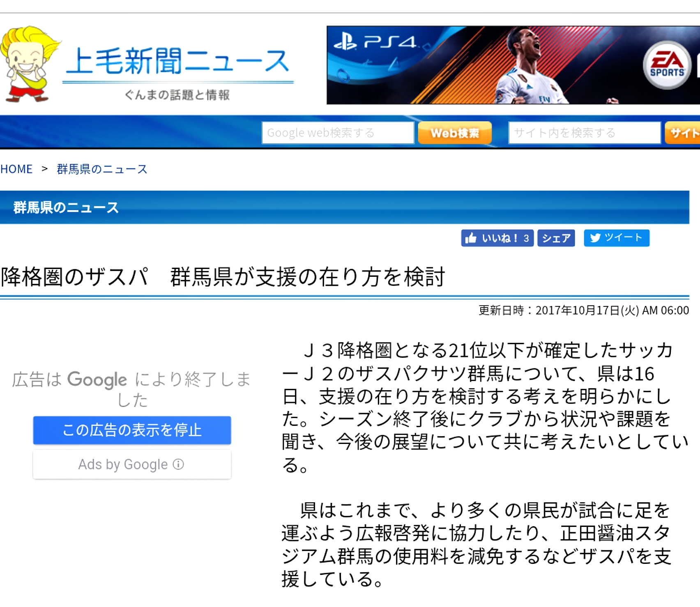Click the Ads by Google label
Image resolution: width=700 pixels, height=607 pixels.
(x=123, y=464)
